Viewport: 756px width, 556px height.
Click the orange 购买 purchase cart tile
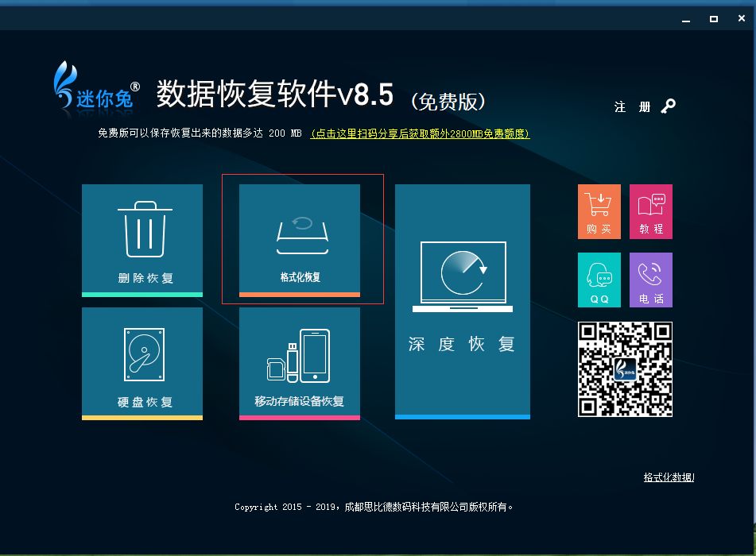coord(599,211)
